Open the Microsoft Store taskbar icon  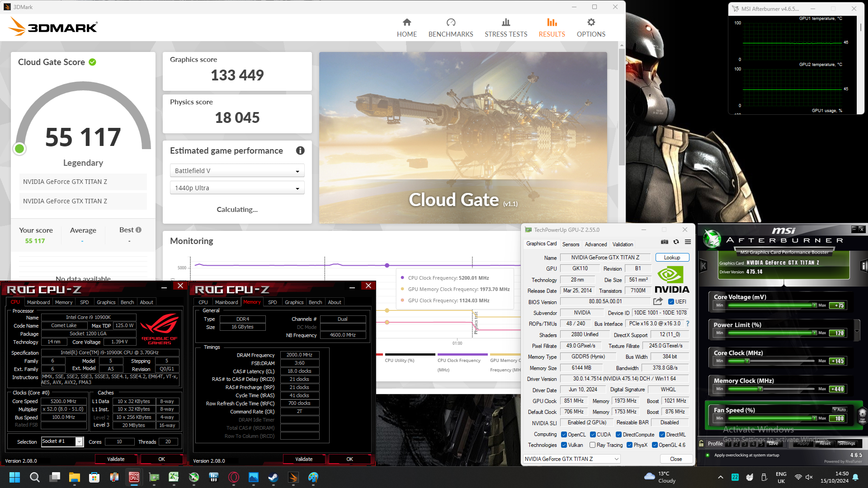point(94,477)
